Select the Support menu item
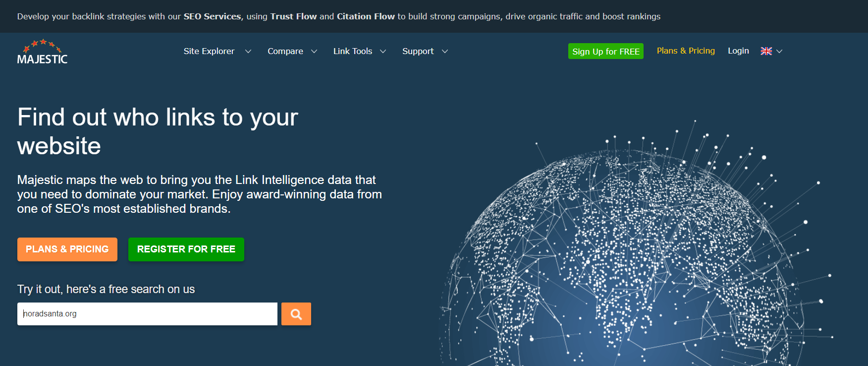 tap(418, 51)
